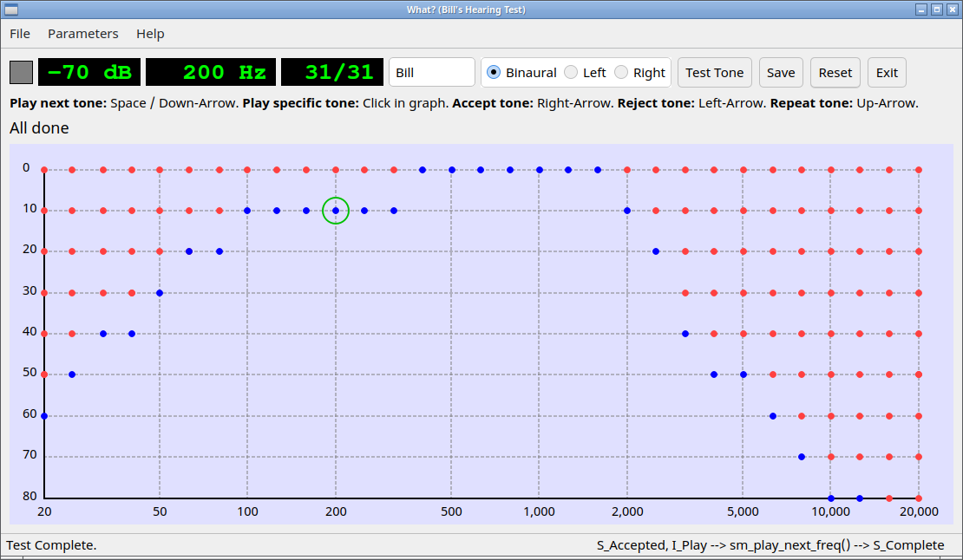The image size is (963, 560).
Task: Open the File menu
Action: coord(20,34)
